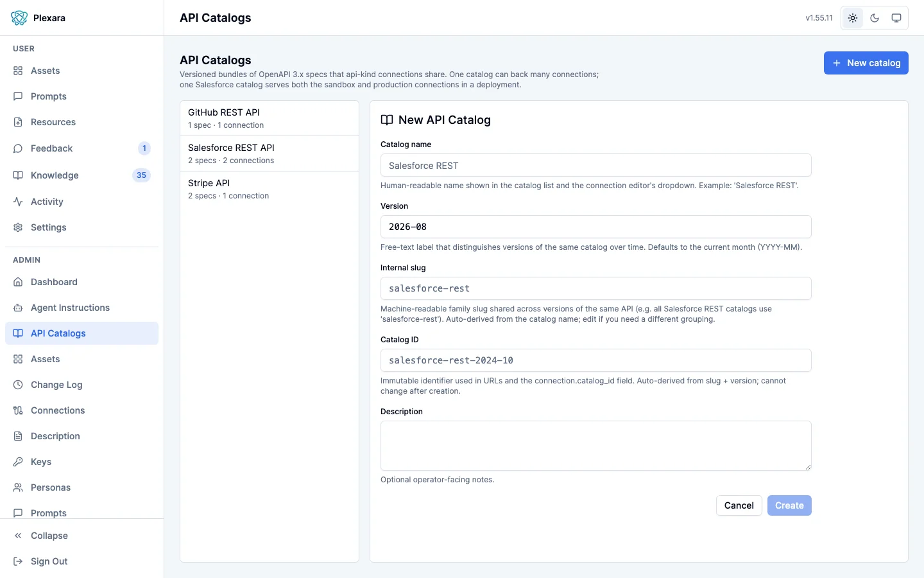Click the Knowledge count badge 35
The image size is (924, 578).
coord(141,175)
